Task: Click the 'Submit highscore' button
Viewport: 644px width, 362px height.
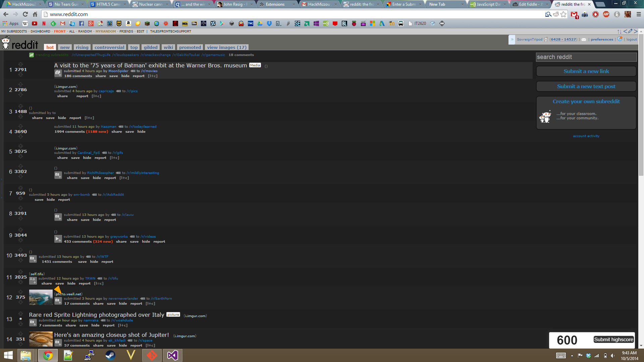Action: (613, 340)
